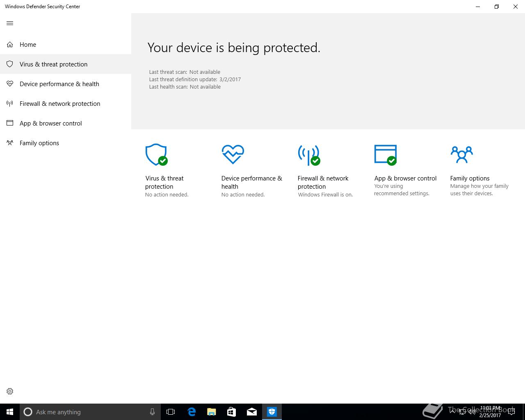This screenshot has width=525, height=420.
Task: Open Task View from the taskbar
Action: (x=171, y=412)
